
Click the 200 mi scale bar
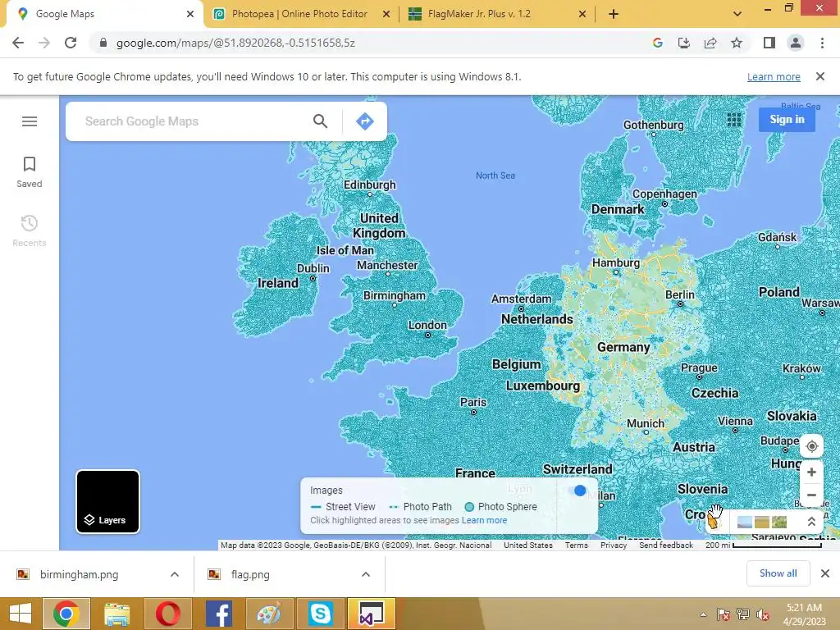[x=764, y=545]
